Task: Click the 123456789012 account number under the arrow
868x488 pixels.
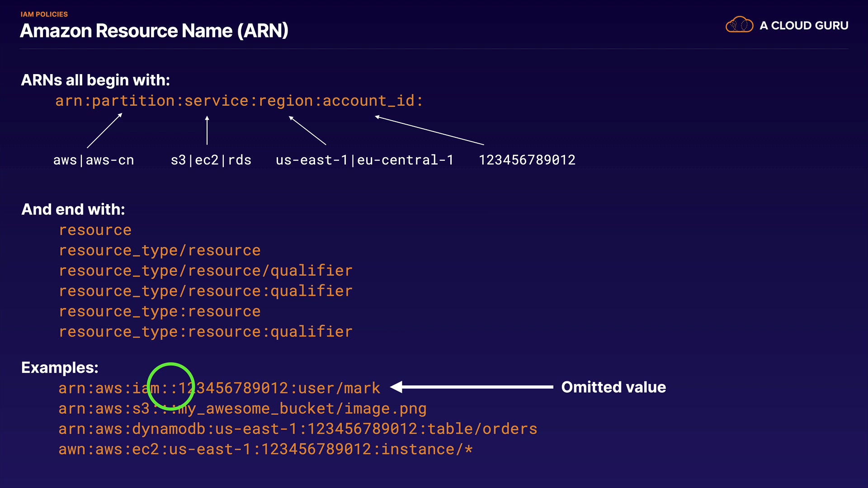Action: pyautogui.click(x=527, y=160)
